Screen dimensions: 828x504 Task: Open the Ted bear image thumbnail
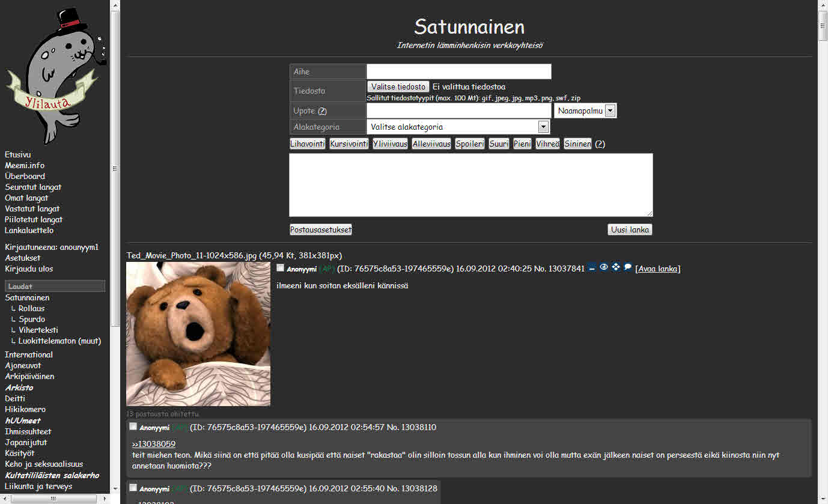click(198, 334)
